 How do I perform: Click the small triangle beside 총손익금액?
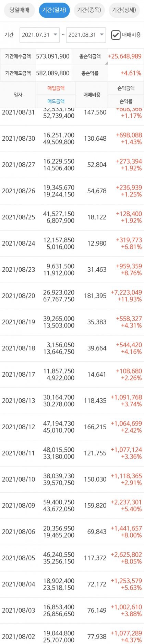coord(106,63)
